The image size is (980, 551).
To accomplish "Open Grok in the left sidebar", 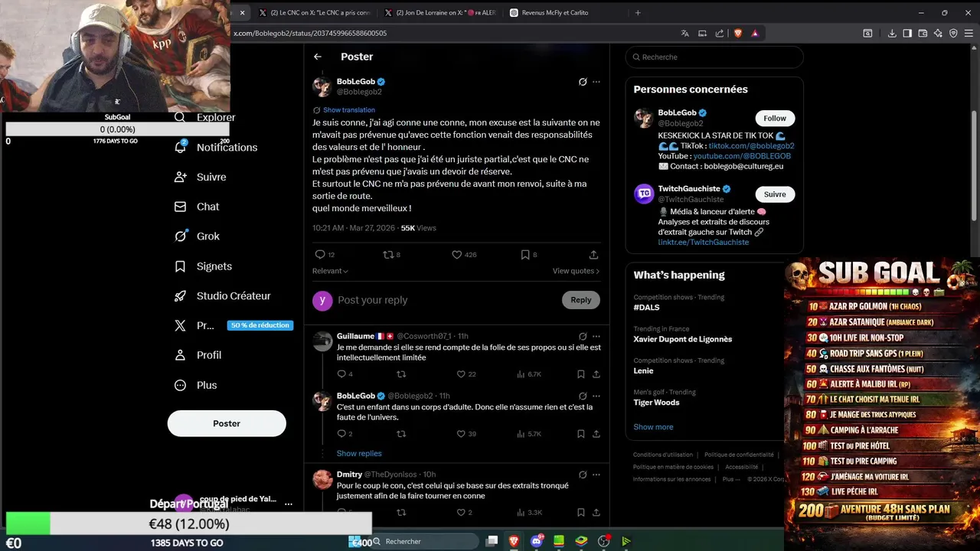I will tap(198, 236).
